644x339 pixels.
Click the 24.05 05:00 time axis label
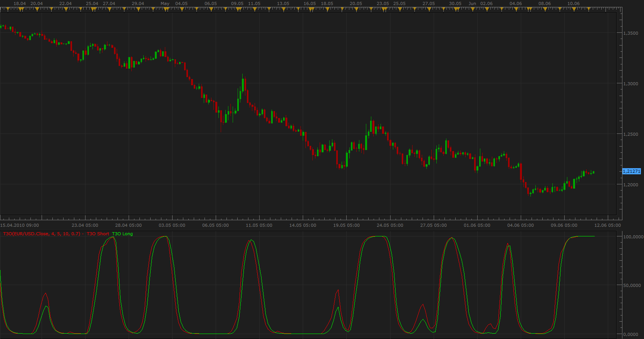[390, 225]
